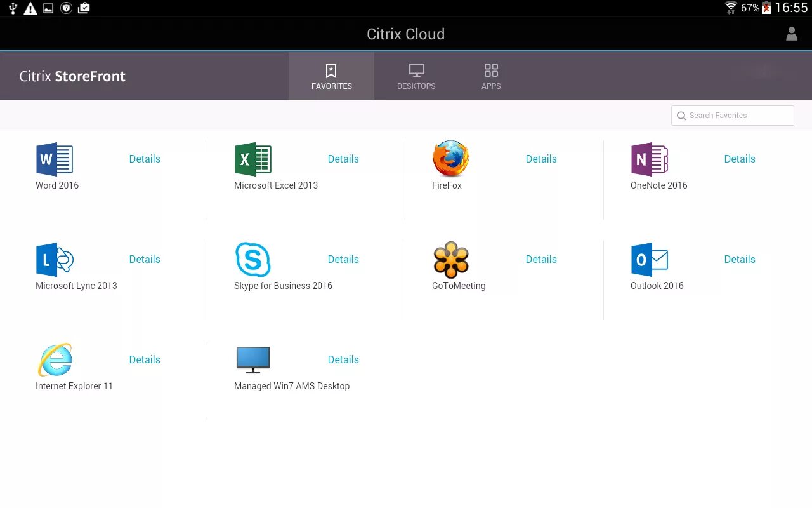The width and height of the screenshot is (812, 508).
Task: Open the OneNote 2016 icon
Action: coord(650,159)
